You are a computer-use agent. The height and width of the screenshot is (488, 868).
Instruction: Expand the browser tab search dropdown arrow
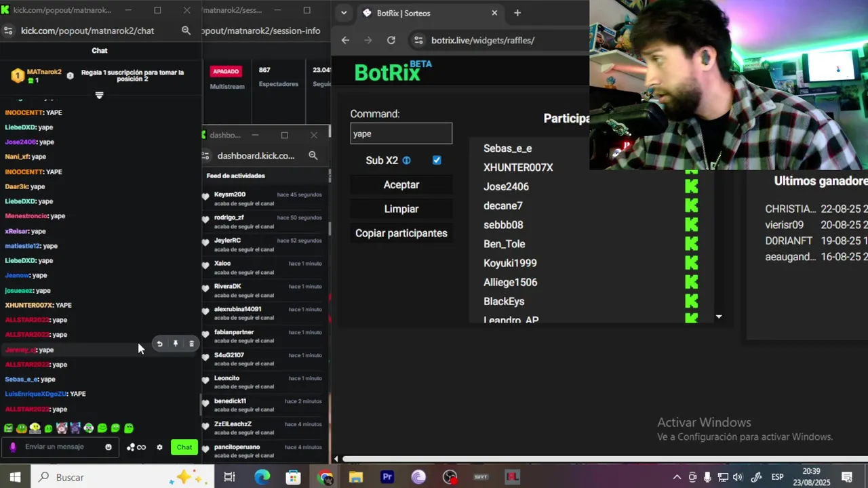click(344, 13)
